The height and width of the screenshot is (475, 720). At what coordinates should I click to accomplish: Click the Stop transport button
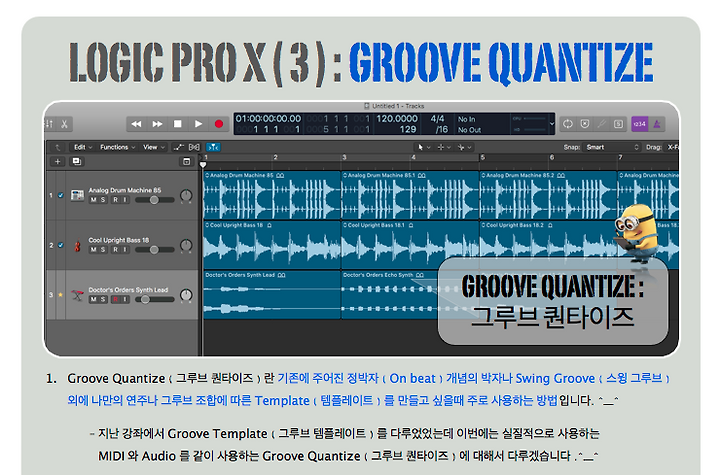178,124
